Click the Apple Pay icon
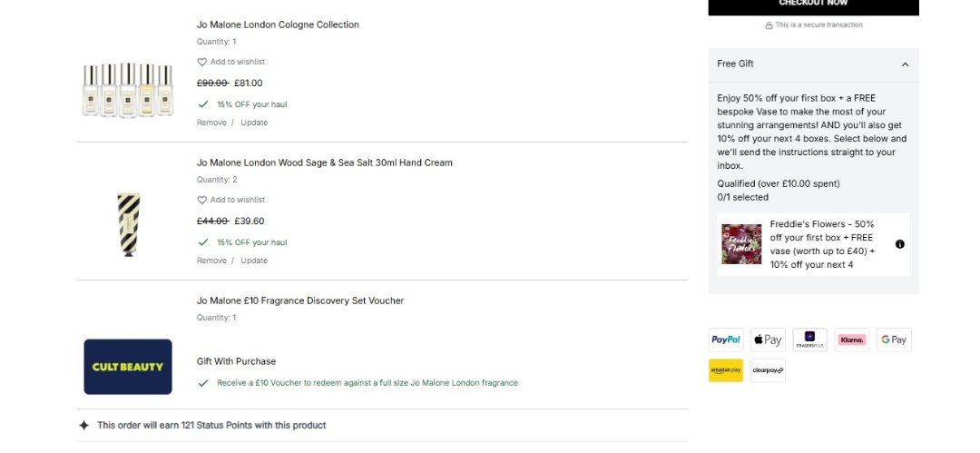980x453 pixels. (x=768, y=340)
